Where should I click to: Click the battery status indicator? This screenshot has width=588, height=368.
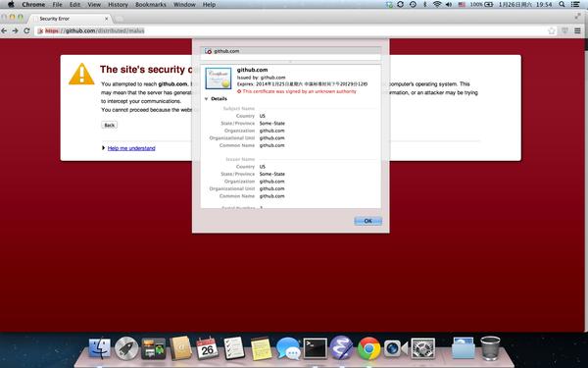pos(482,5)
